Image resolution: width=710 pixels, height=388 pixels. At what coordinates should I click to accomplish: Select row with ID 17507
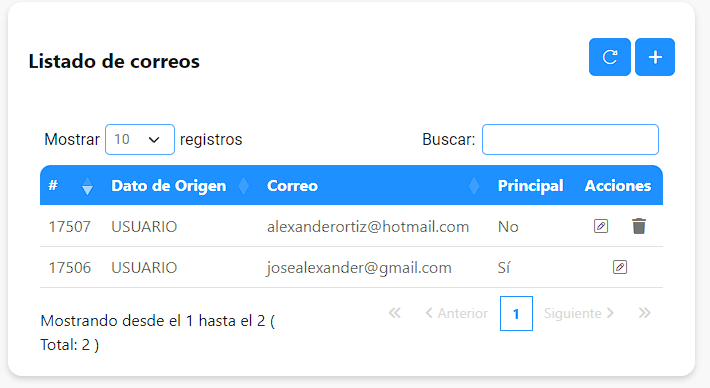coord(351,226)
